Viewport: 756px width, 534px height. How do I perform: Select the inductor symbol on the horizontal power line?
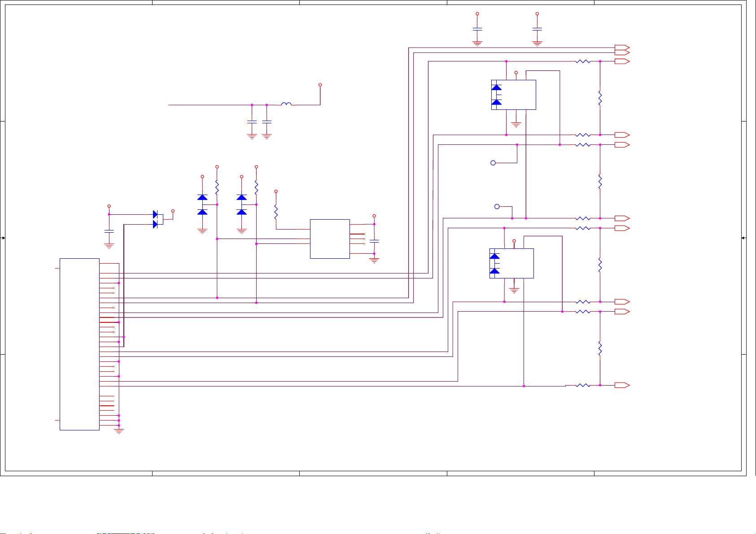(286, 104)
